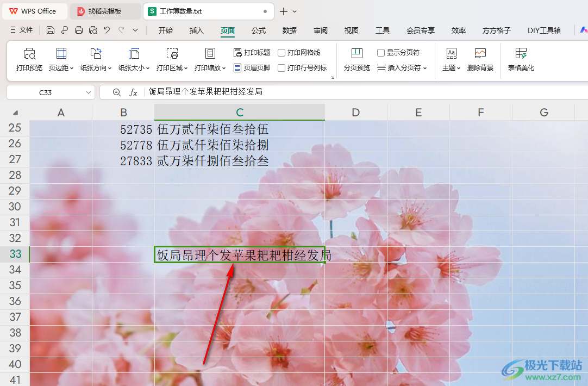Select cell containing 52735
Viewport: 588px width, 386px height.
click(123, 129)
